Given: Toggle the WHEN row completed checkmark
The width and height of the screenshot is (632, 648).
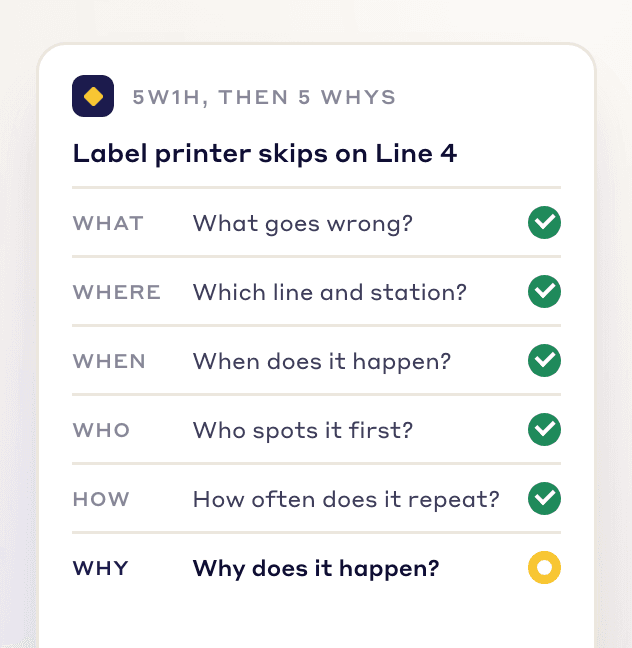Looking at the screenshot, I should tap(544, 360).
